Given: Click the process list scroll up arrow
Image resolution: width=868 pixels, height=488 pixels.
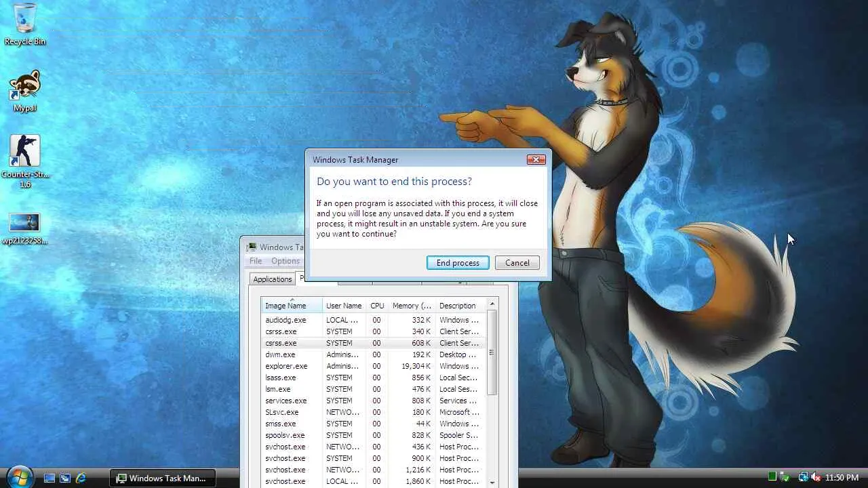Looking at the screenshot, I should (x=493, y=304).
